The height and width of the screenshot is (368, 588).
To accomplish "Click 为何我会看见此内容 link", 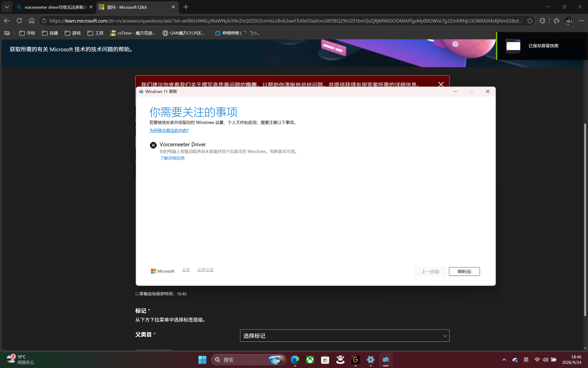I will (169, 130).
